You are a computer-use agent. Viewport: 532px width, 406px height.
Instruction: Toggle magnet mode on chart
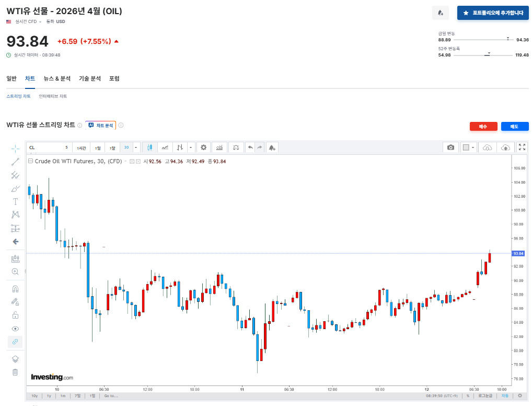[15, 289]
